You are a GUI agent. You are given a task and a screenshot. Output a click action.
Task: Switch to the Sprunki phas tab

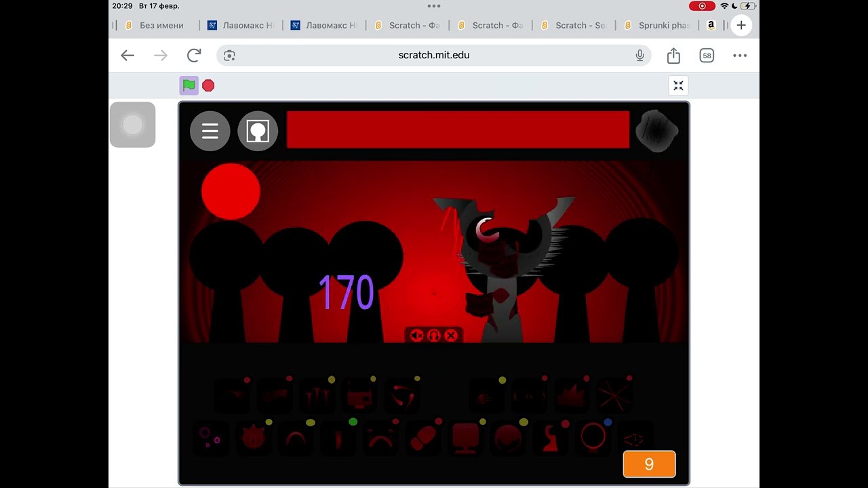pos(657,25)
